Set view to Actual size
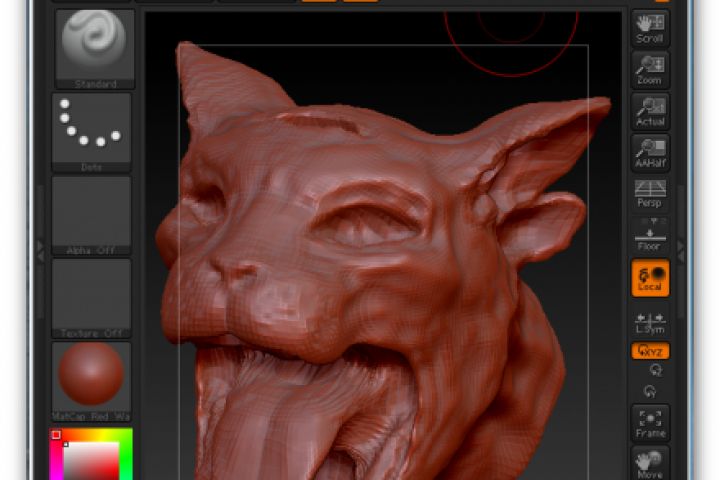720x480 pixels. tap(650, 112)
